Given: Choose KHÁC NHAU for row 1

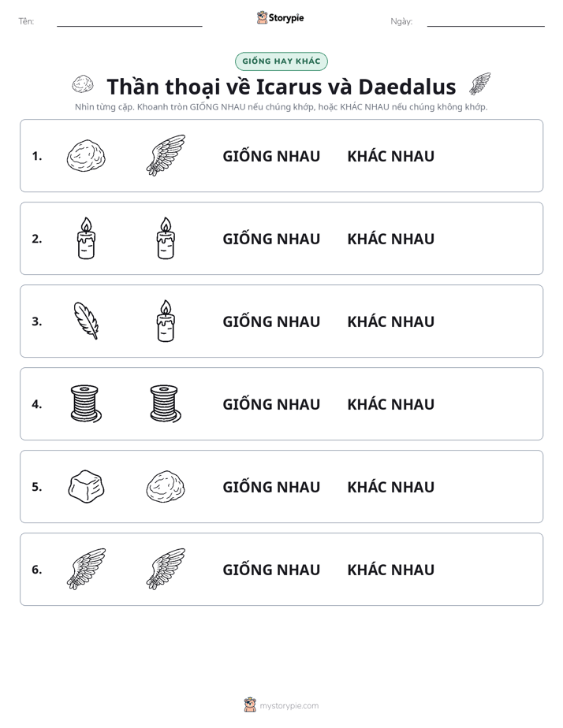Looking at the screenshot, I should click(x=390, y=157).
